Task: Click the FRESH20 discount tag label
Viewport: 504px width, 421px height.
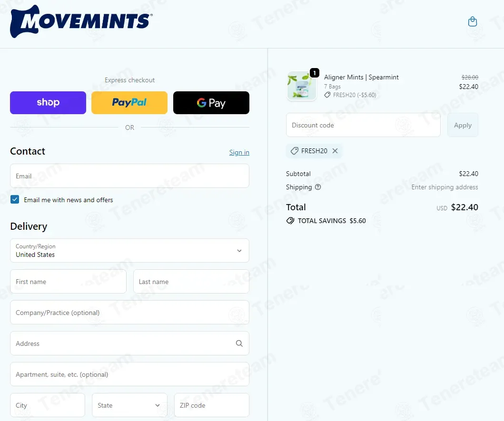Action: (x=314, y=151)
